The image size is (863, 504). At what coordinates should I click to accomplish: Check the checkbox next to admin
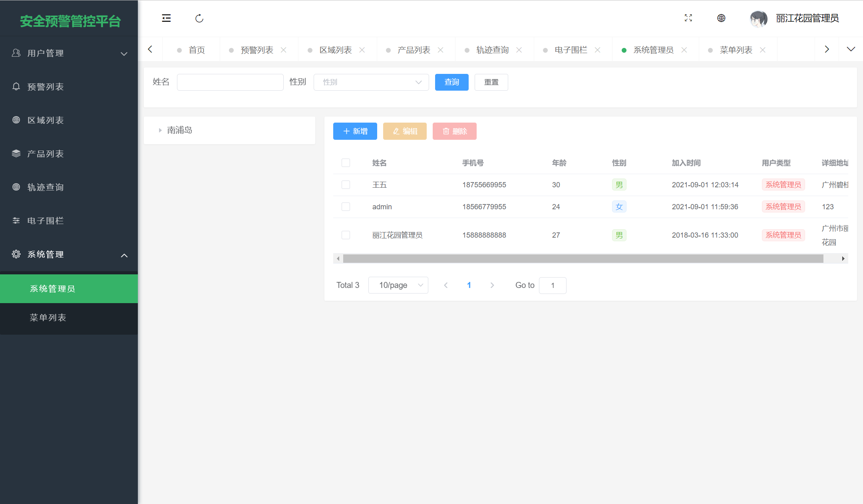pyautogui.click(x=346, y=206)
